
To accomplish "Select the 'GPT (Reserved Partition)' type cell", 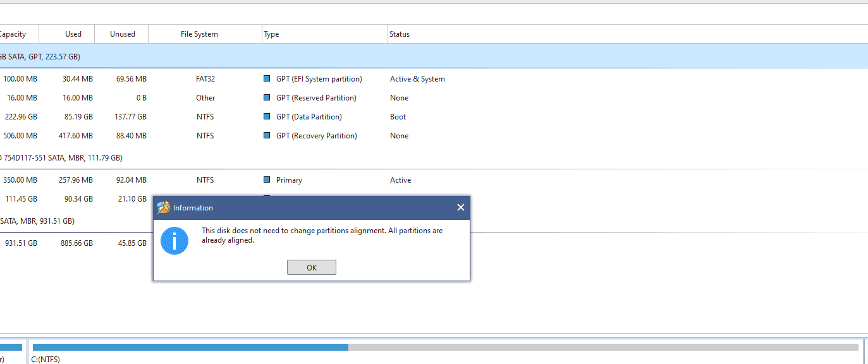I will point(316,98).
